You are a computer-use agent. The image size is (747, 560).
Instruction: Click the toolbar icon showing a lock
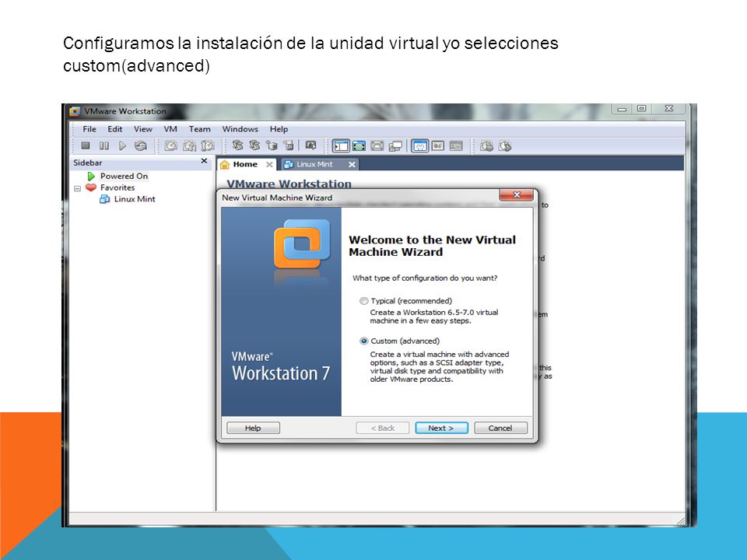pyautogui.click(x=289, y=145)
